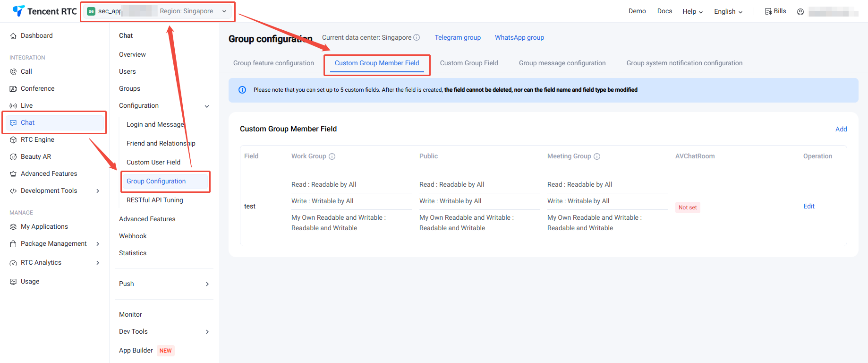The width and height of the screenshot is (868, 363).
Task: Click the Meeting Group info icon
Action: [597, 156]
